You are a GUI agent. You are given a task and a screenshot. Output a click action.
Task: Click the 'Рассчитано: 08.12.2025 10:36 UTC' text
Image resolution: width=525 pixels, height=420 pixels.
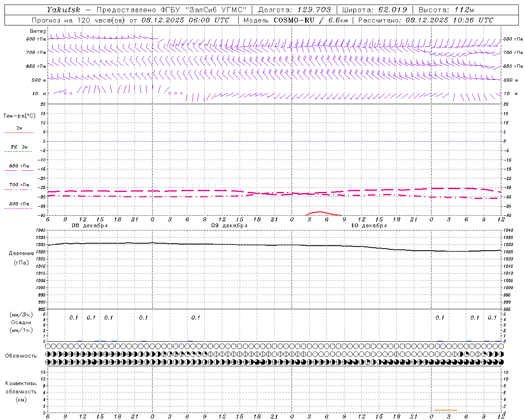point(426,20)
